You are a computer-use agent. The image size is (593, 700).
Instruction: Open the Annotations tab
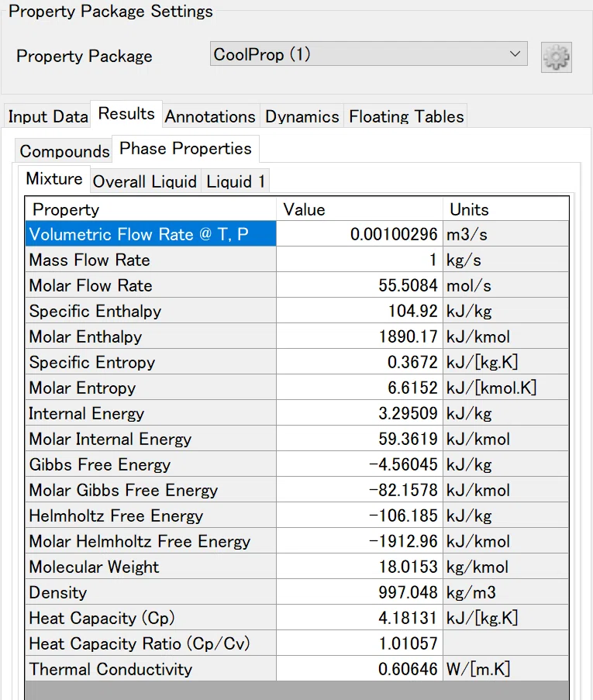click(210, 116)
